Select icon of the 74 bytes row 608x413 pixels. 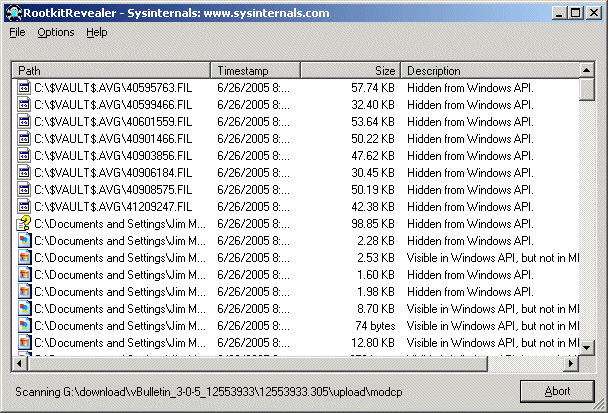point(24,326)
